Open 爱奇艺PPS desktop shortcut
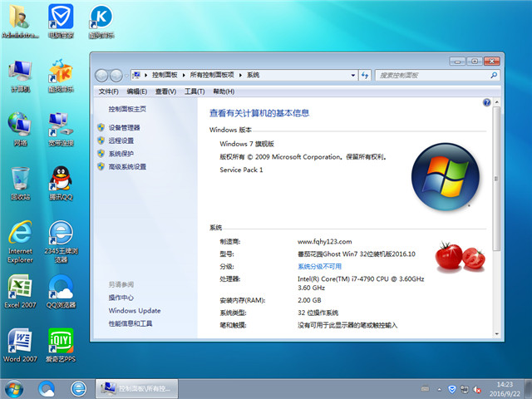This screenshot has height=399, width=532. coord(61,346)
